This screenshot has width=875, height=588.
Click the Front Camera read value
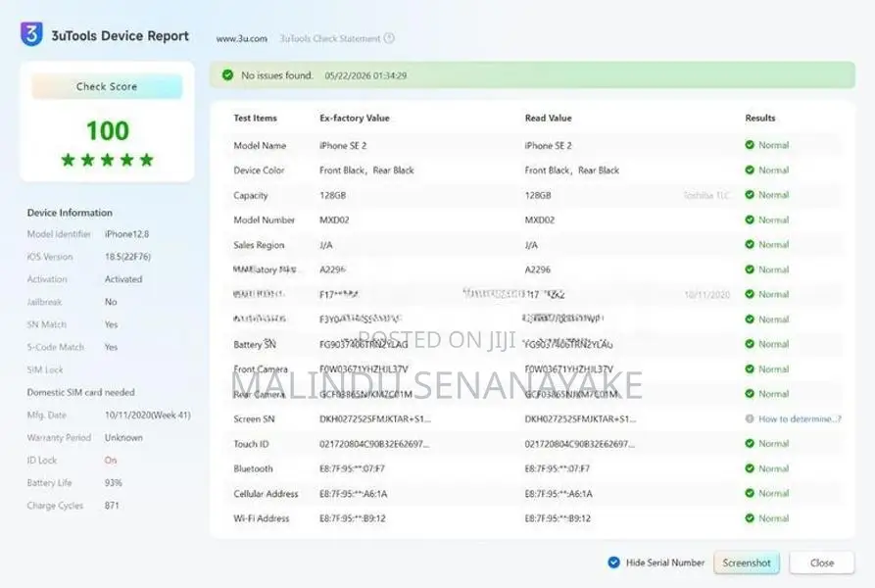pyautogui.click(x=568, y=368)
